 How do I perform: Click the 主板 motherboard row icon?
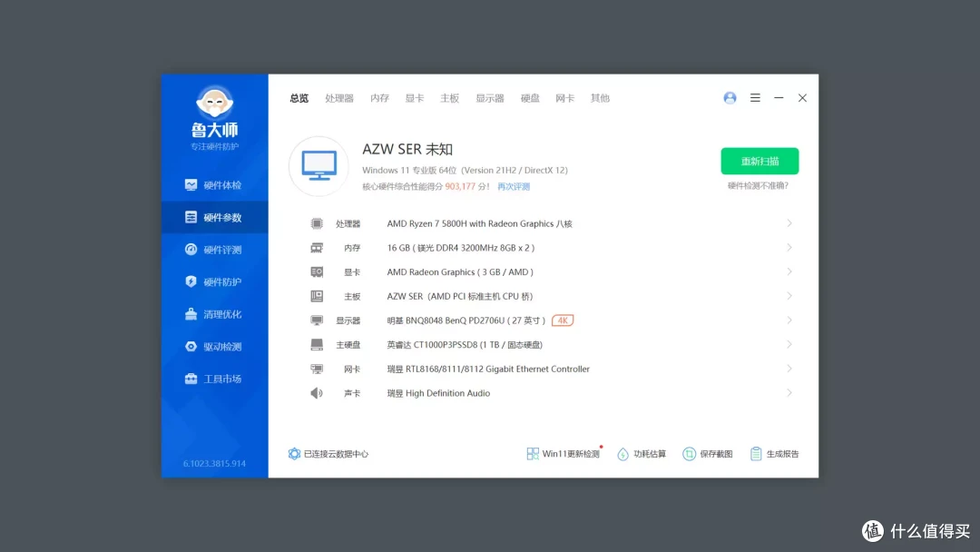coord(317,296)
